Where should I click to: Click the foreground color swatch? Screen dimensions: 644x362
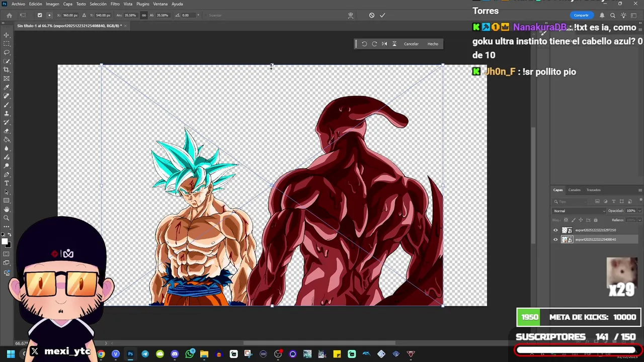tap(5, 242)
